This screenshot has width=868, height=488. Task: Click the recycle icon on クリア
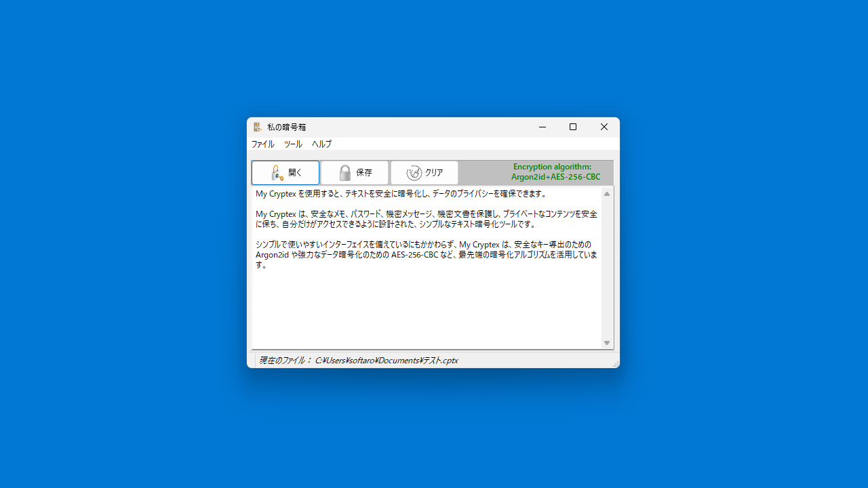pos(414,173)
